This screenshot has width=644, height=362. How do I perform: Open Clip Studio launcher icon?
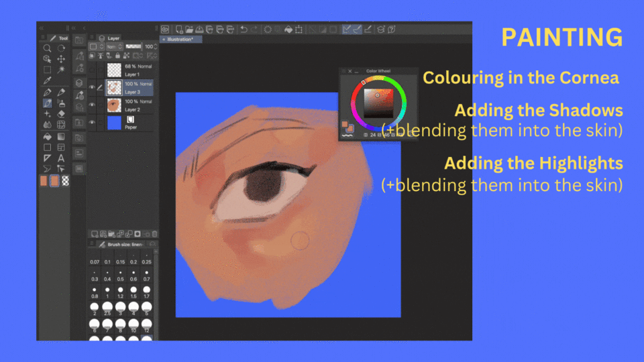(165, 29)
